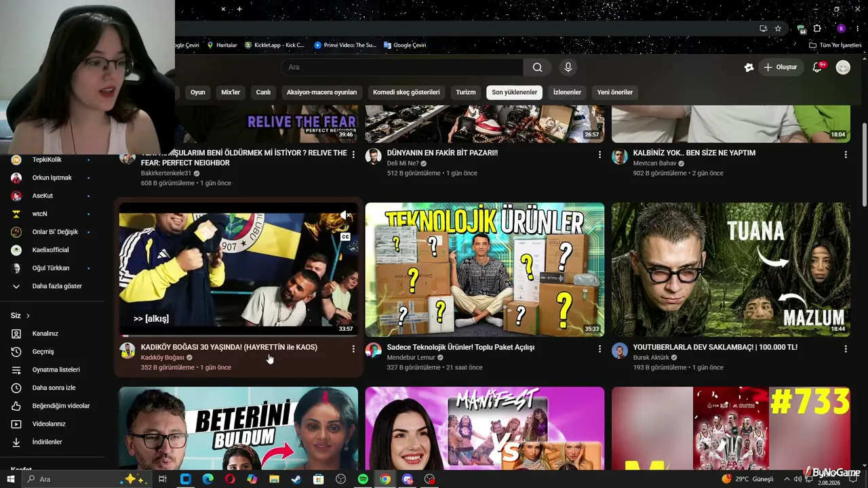Open options menu for Sadece Teknolojik Ürünler video

[x=599, y=348]
